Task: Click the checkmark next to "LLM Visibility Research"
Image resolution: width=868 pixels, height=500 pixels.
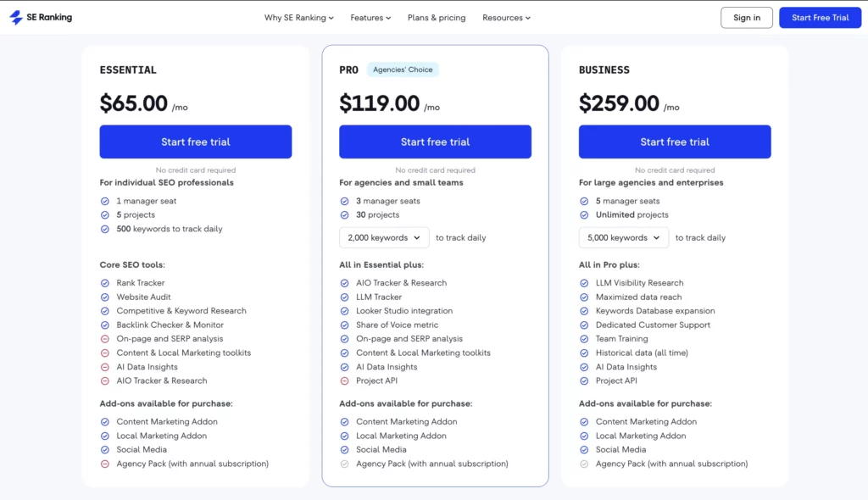Action: pyautogui.click(x=584, y=283)
